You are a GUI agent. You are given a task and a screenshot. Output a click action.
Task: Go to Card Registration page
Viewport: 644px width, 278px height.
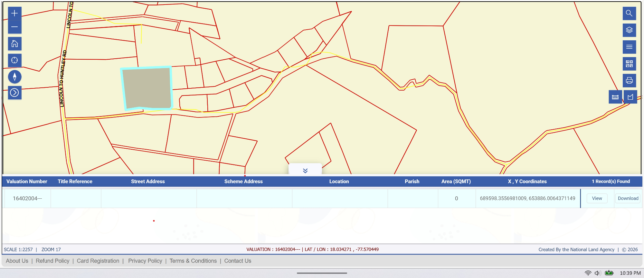[98, 261]
